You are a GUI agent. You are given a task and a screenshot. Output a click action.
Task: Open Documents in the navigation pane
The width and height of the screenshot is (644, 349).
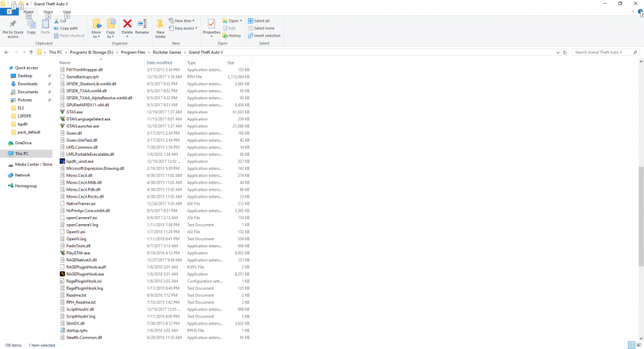click(28, 92)
